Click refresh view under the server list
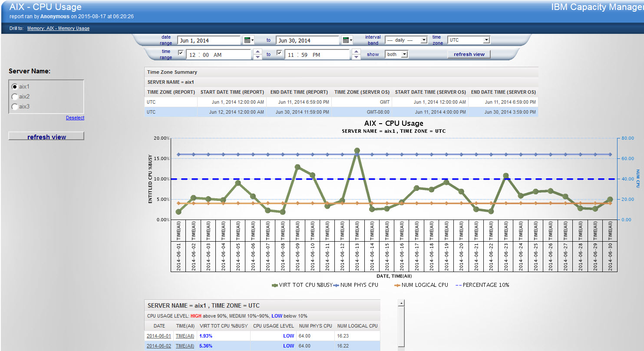 point(46,135)
